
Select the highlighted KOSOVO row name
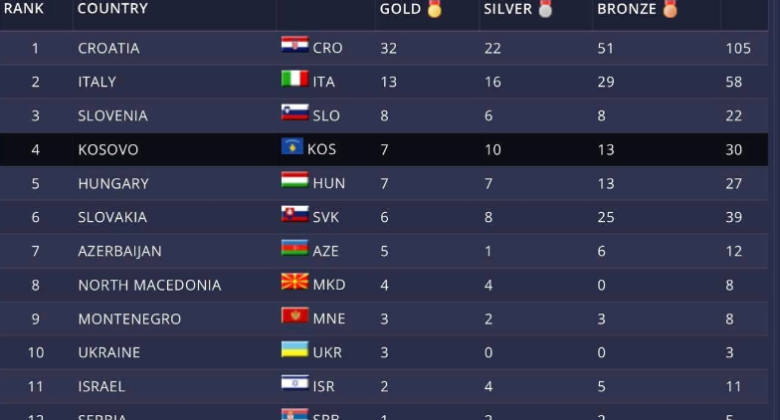(x=108, y=150)
